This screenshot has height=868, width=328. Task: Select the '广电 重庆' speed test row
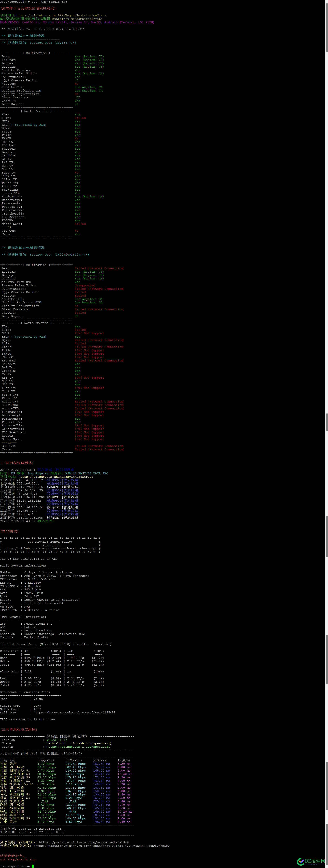[x=65, y=822]
